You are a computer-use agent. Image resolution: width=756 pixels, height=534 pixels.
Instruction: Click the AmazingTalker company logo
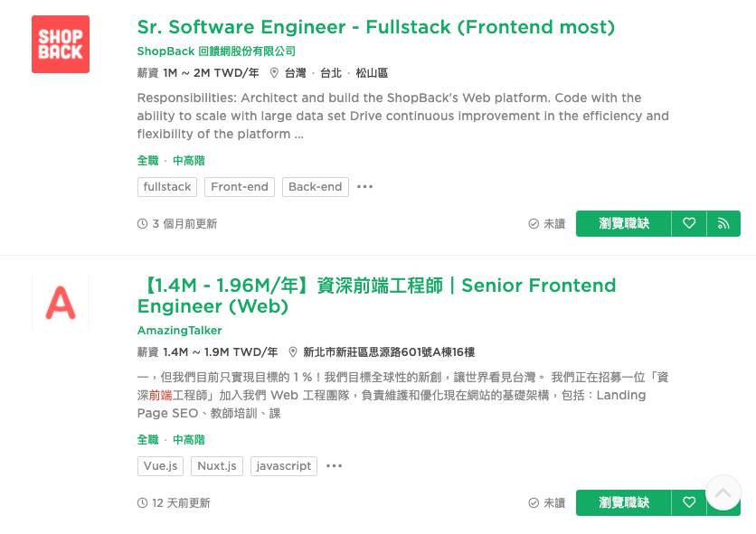pos(61,303)
